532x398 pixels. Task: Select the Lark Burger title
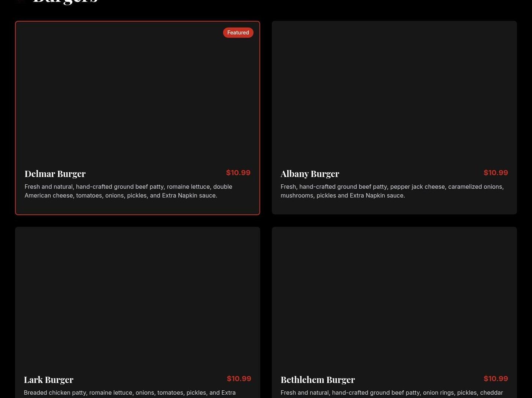(x=48, y=380)
